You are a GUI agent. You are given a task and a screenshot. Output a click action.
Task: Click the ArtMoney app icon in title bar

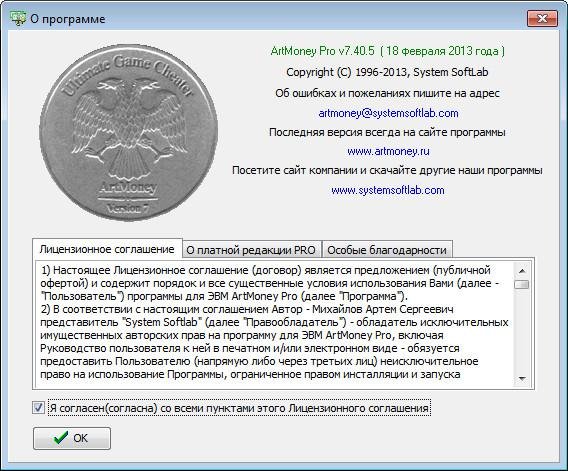click(18, 18)
